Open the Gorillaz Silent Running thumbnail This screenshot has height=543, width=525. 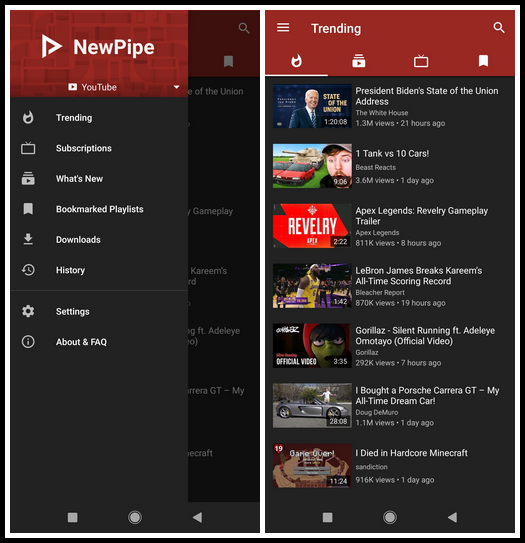coord(312,346)
